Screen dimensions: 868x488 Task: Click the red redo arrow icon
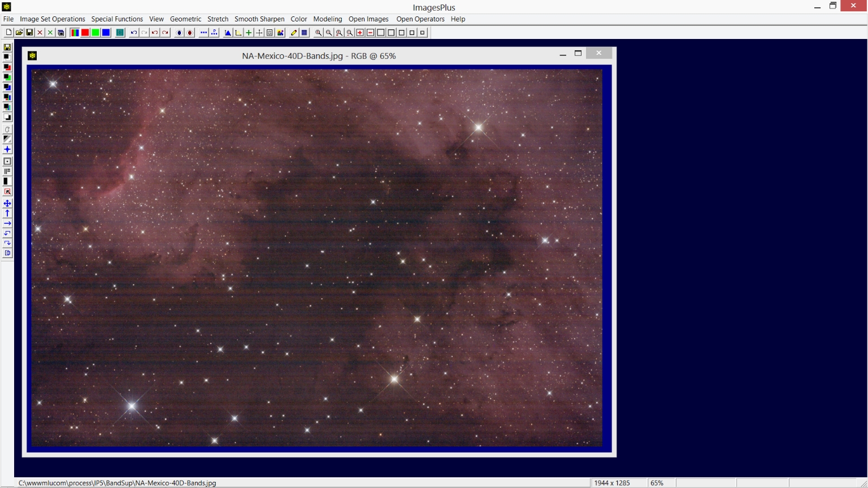(165, 33)
